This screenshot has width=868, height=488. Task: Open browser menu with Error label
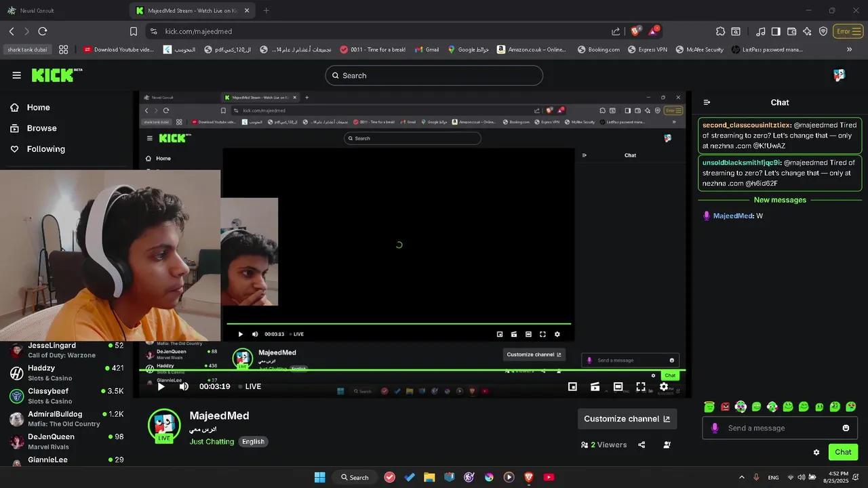pyautogui.click(x=849, y=31)
